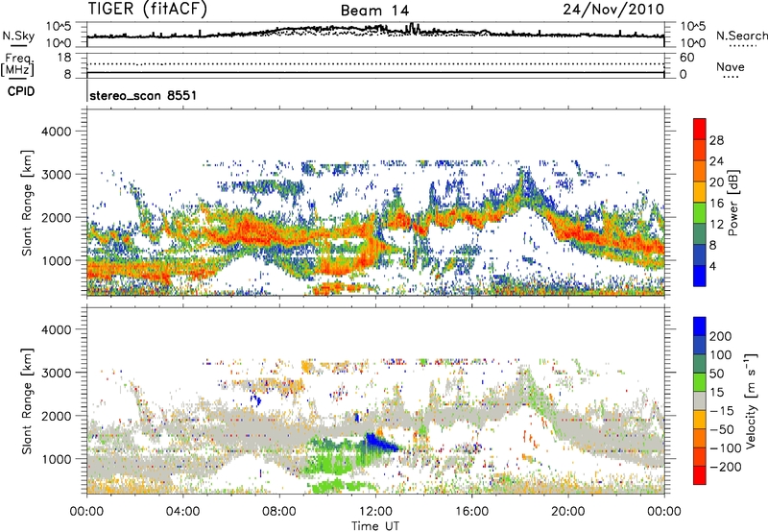Click the bright blue bottom Power colorbar segment
Image resolution: width=768 pixels, height=532 pixels.
[700, 276]
